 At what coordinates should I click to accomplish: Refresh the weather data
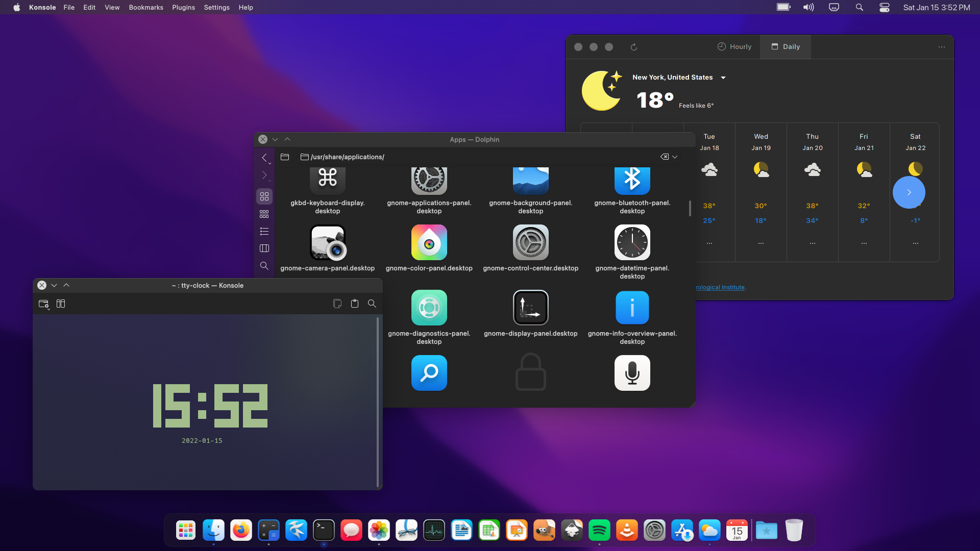tap(634, 47)
